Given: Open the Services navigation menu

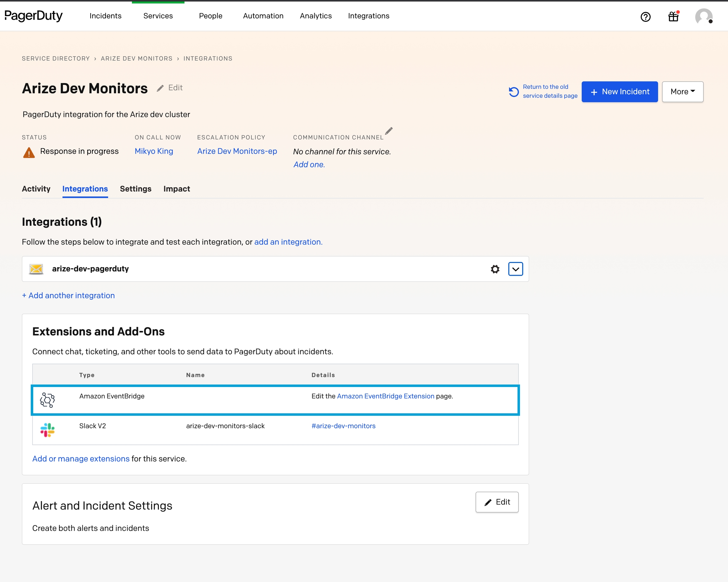Looking at the screenshot, I should point(158,16).
